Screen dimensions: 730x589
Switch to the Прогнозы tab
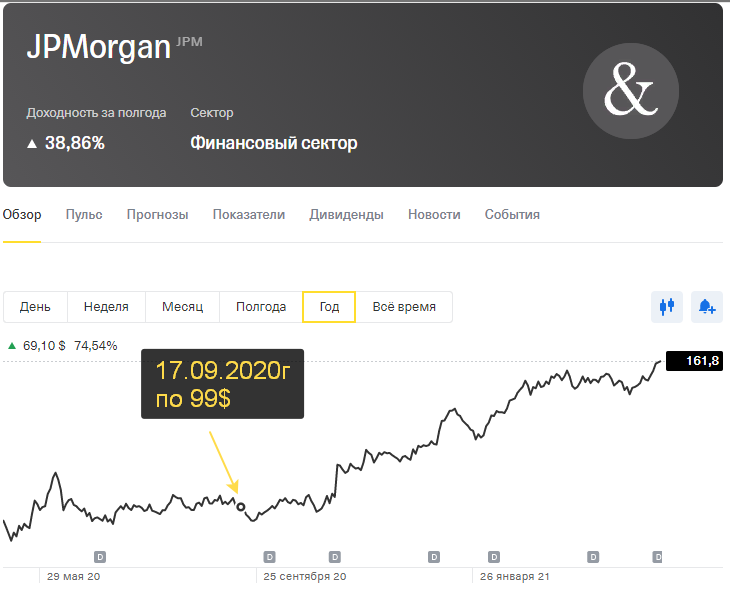[x=157, y=214]
